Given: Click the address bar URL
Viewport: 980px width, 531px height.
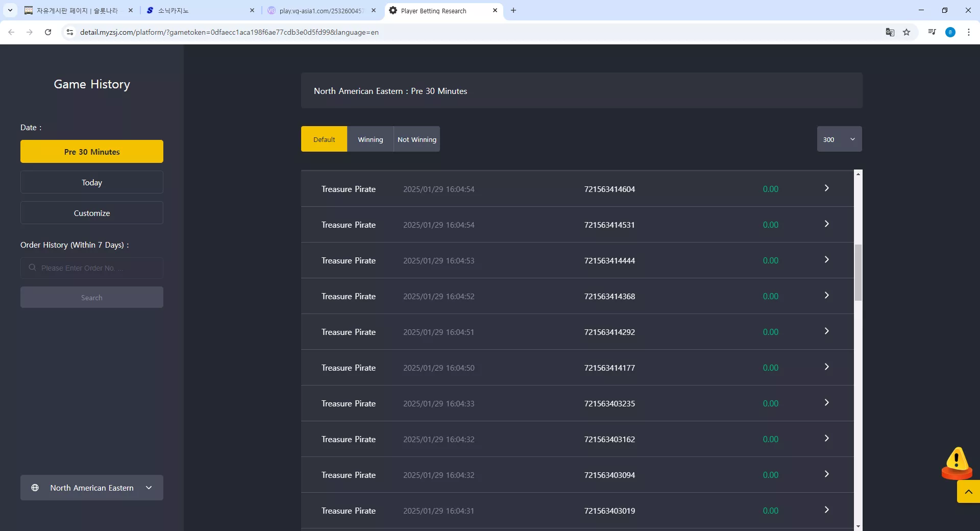Looking at the screenshot, I should click(229, 32).
